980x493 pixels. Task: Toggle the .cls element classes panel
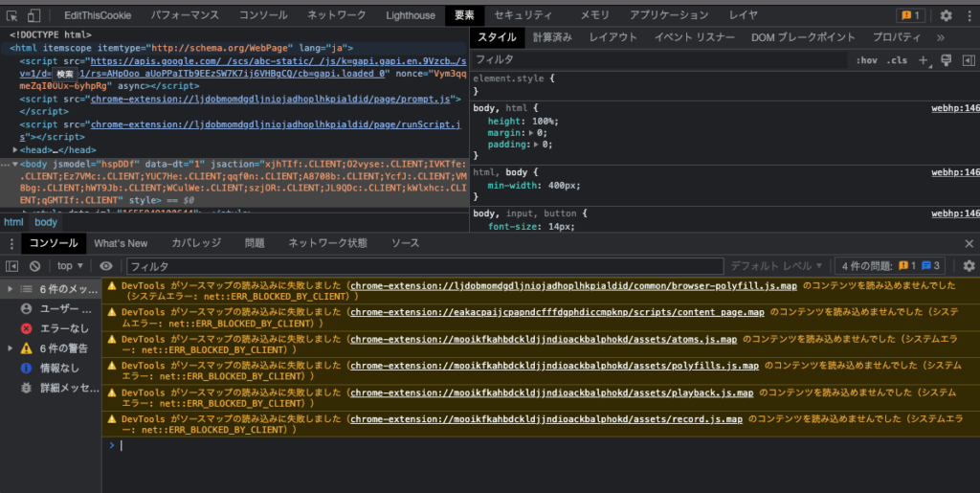pyautogui.click(x=897, y=60)
